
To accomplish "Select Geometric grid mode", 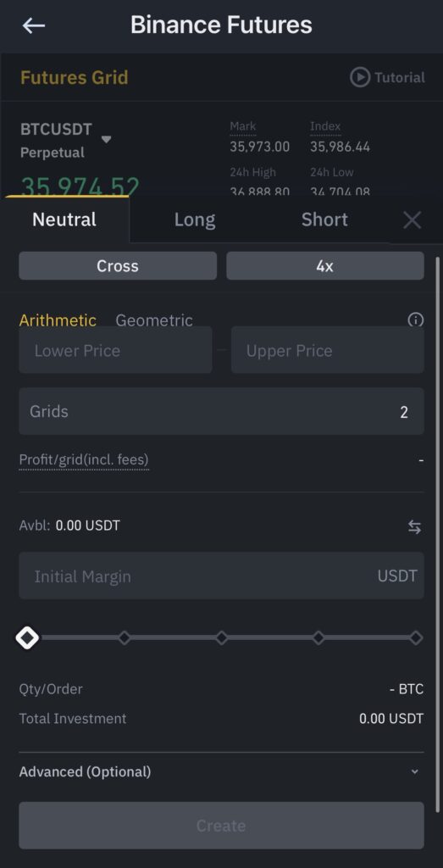I will (x=154, y=320).
